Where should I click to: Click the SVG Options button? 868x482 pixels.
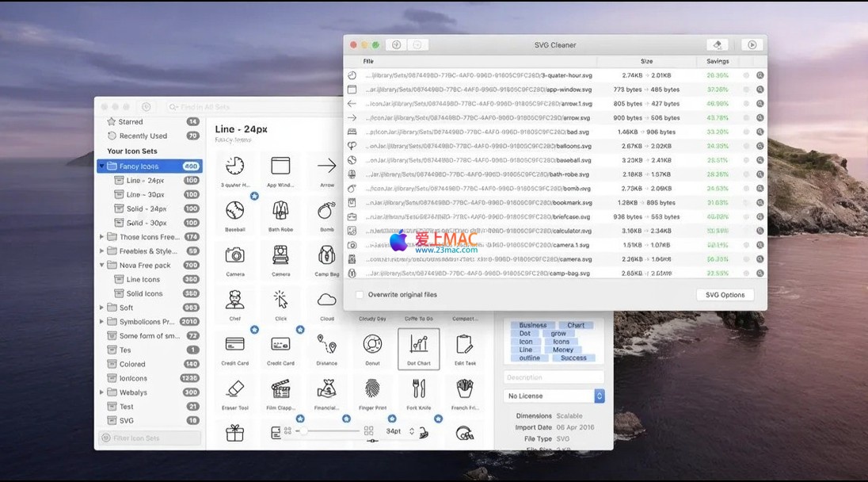pyautogui.click(x=725, y=295)
